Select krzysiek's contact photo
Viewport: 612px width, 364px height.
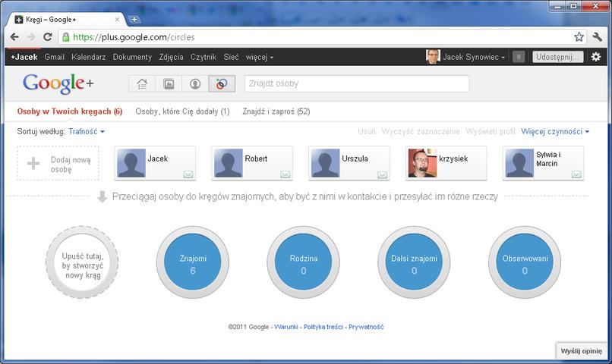coord(422,163)
